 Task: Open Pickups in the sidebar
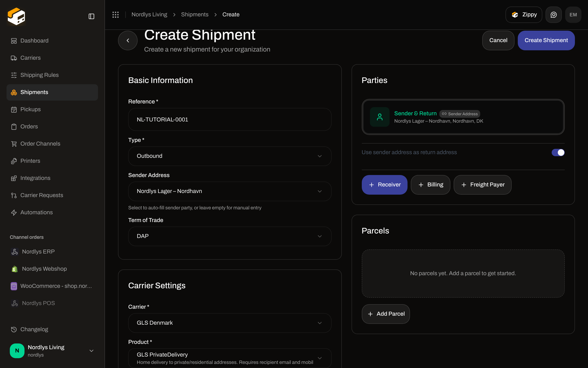tap(52, 110)
